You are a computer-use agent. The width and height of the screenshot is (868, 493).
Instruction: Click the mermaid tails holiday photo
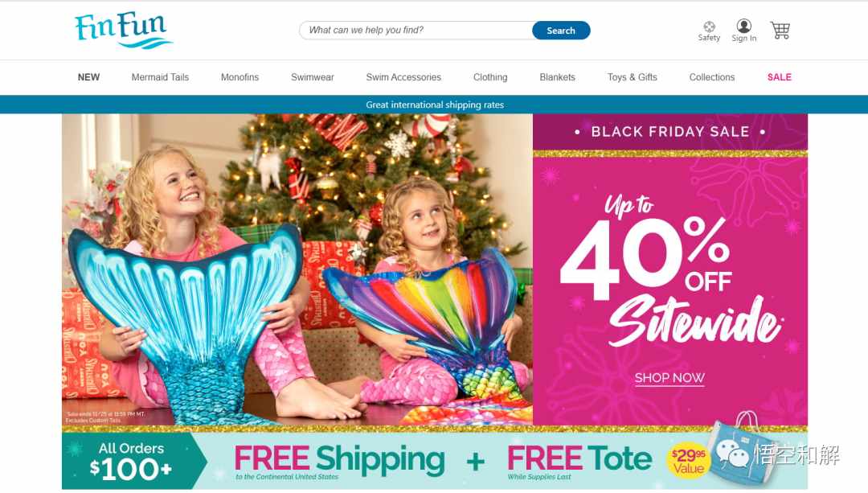click(x=297, y=269)
